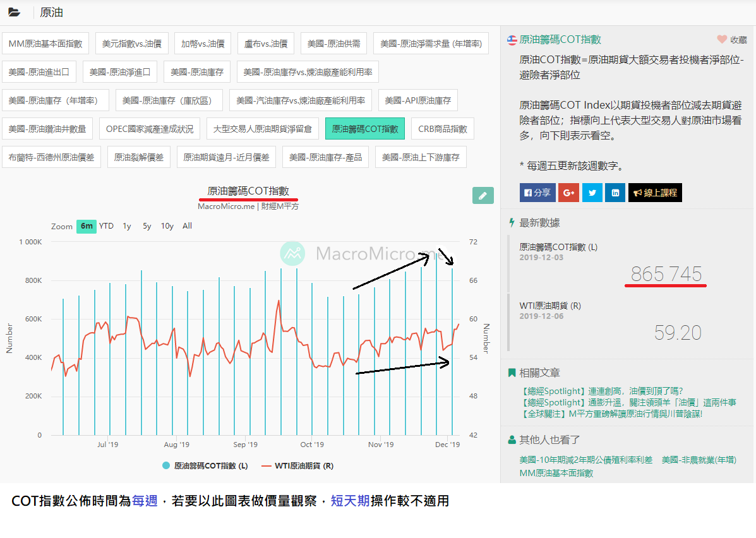Share chart via LinkedIn icon
Screen dimensions: 756x538
pyautogui.click(x=615, y=193)
